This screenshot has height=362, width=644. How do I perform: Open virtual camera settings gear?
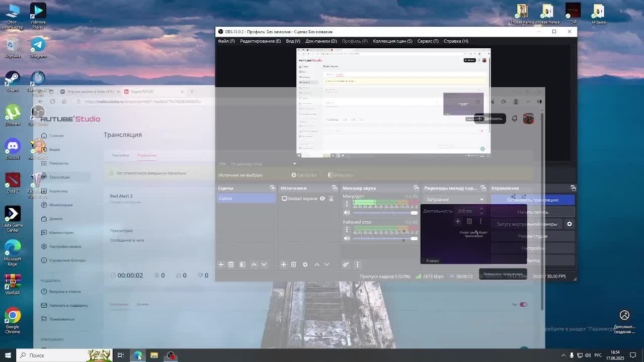(570, 224)
